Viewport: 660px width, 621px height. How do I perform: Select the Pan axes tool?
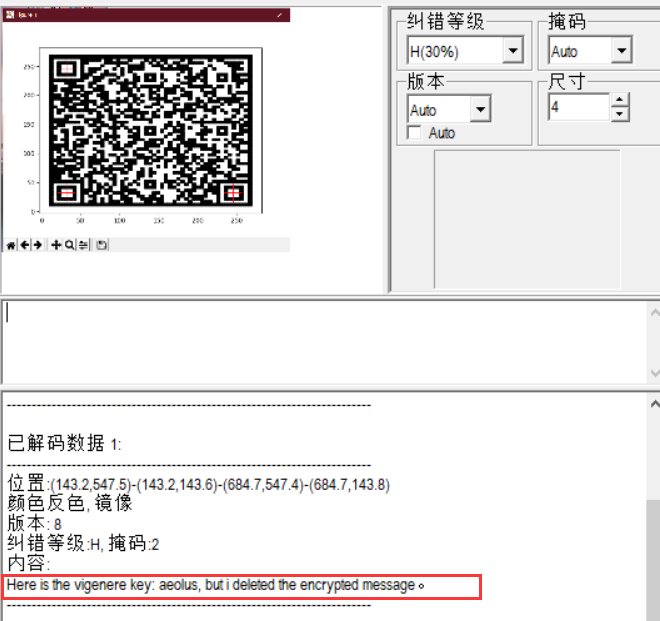coord(56,245)
